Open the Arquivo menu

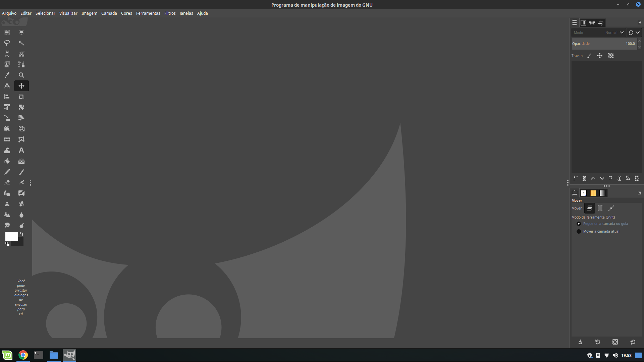coord(9,13)
